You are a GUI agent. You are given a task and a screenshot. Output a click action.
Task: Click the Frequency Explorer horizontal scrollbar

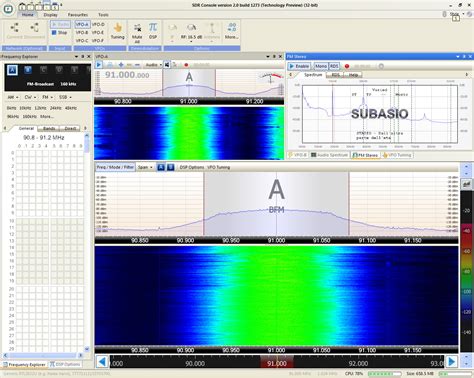click(x=43, y=356)
